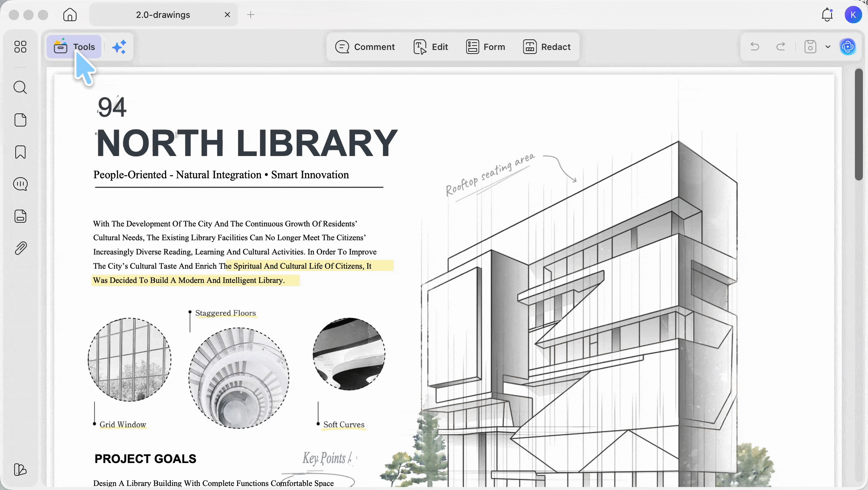Screen dimensions: 868x490
Task: Click the 'Staggered Floors' label
Action: click(x=226, y=313)
